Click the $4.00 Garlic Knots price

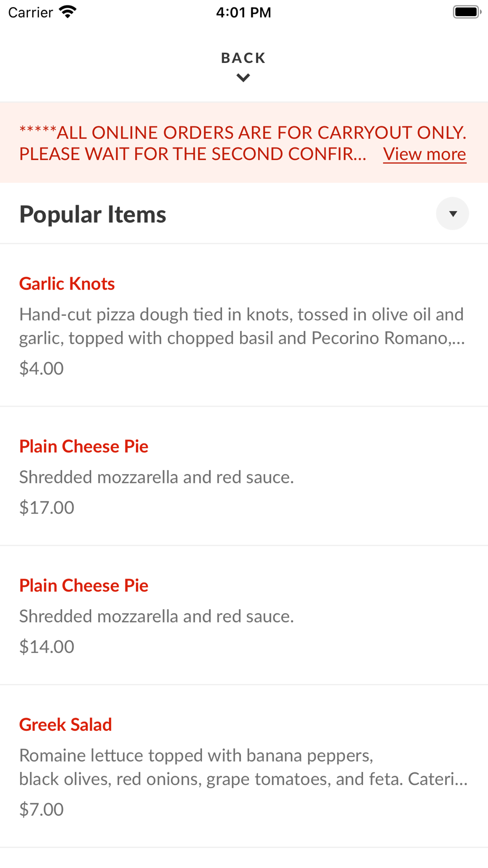tap(41, 368)
